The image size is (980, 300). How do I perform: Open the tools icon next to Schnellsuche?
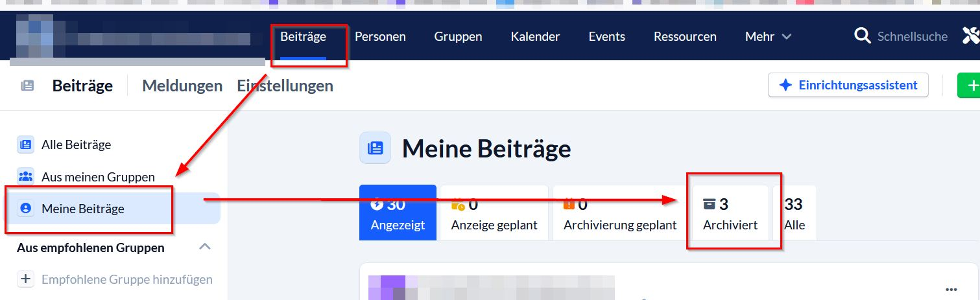pos(971,36)
